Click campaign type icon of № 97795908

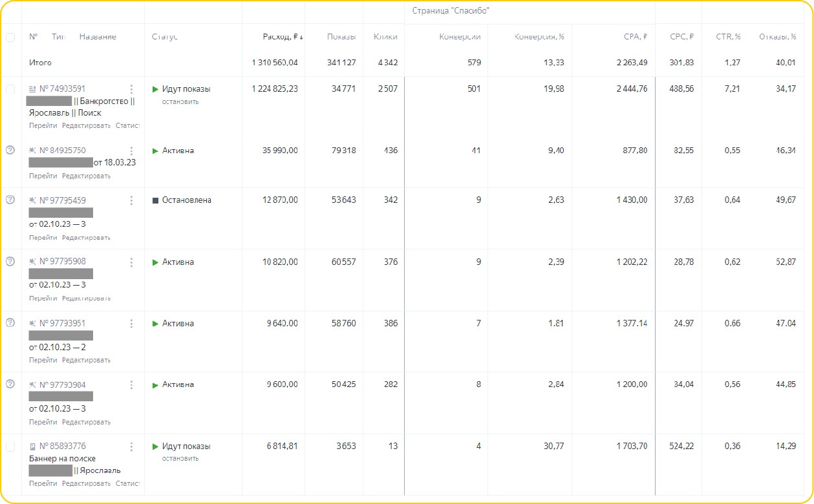coord(33,262)
